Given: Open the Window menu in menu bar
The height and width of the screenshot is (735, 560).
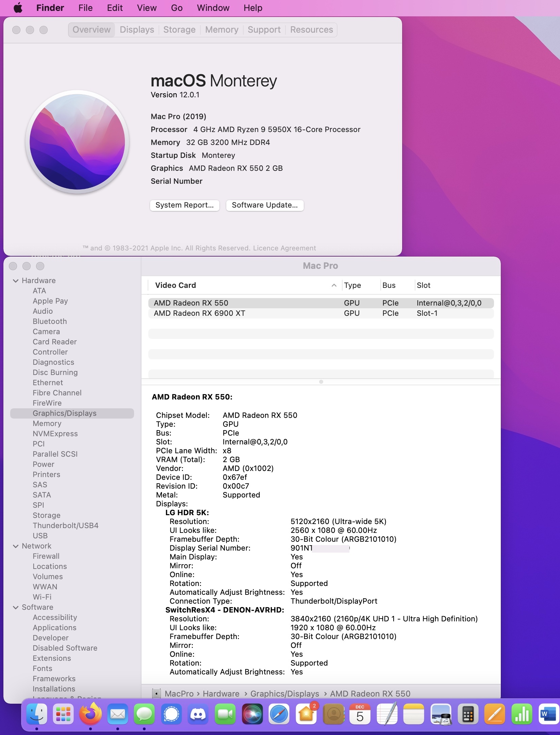Looking at the screenshot, I should (213, 8).
